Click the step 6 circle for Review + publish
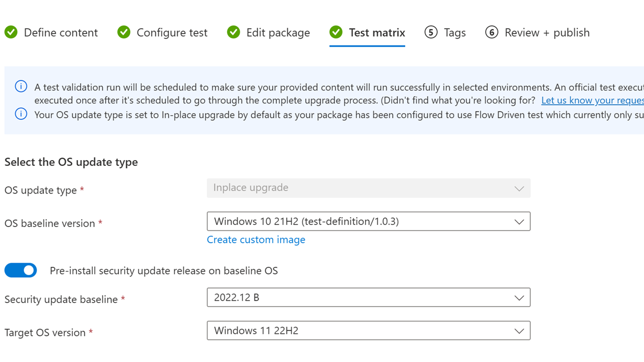 [x=492, y=32]
